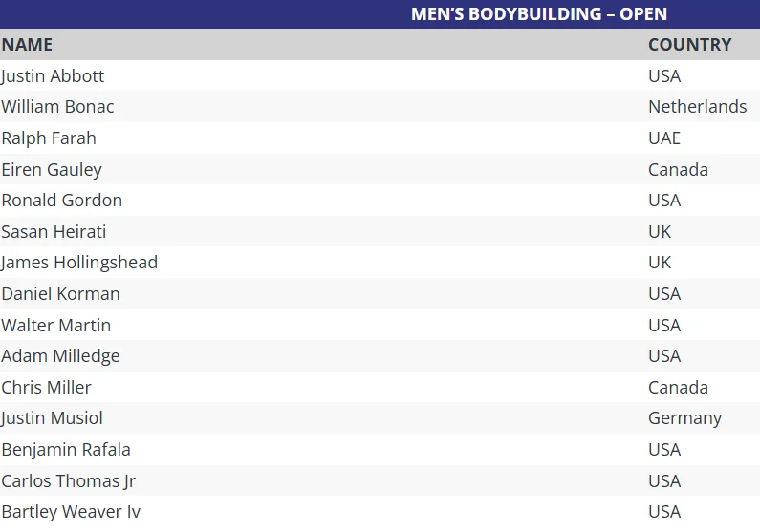Click the Netherlands country cell
Screen dimensions: 760x532
pyautogui.click(x=697, y=107)
